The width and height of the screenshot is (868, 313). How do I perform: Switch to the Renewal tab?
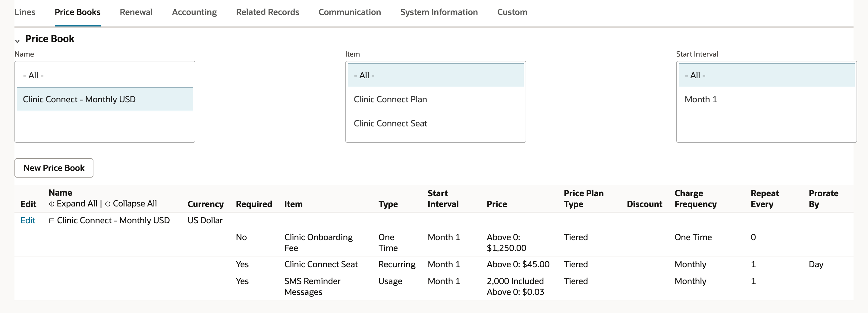(x=136, y=12)
